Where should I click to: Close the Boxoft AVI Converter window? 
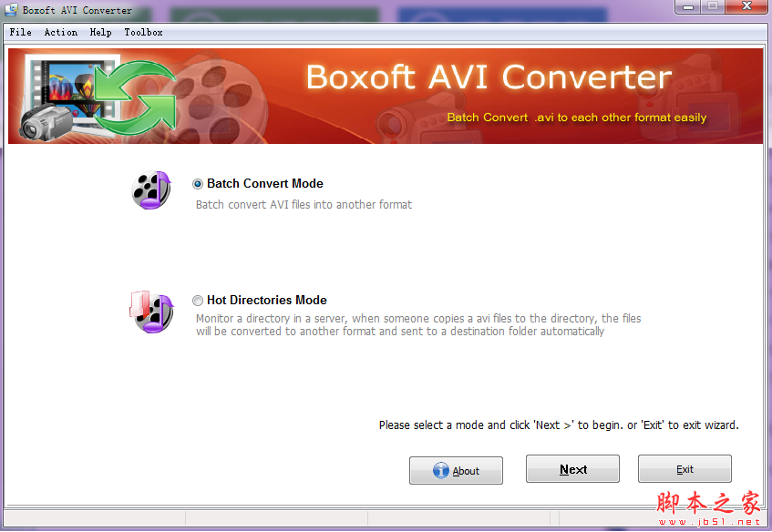[x=746, y=7]
